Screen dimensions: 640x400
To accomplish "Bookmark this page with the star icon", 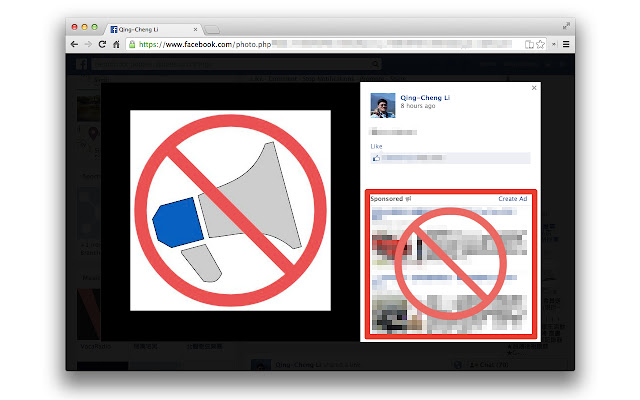I will point(540,44).
